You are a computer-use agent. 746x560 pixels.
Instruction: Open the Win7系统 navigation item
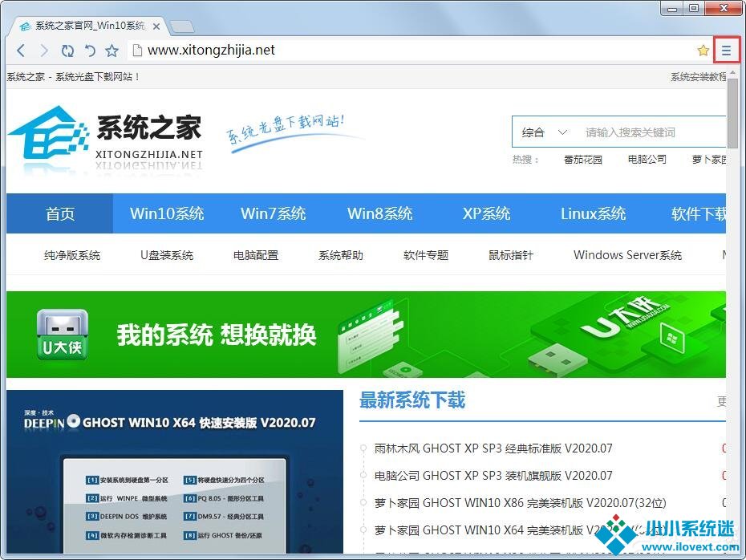(x=273, y=213)
